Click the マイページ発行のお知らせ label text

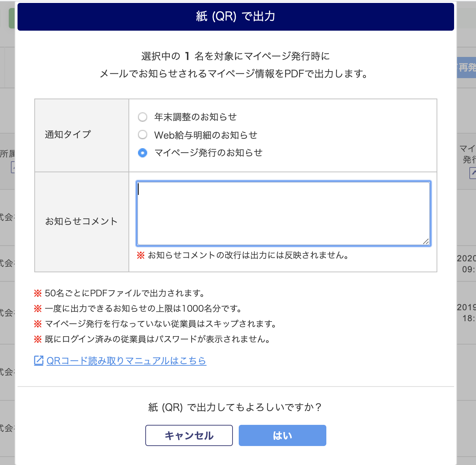(208, 153)
